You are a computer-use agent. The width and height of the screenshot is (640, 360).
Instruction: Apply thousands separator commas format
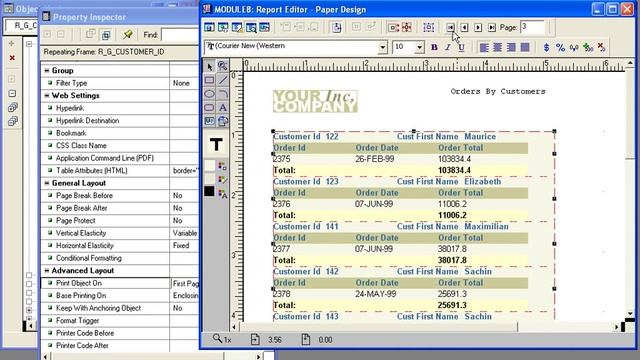coord(574,47)
